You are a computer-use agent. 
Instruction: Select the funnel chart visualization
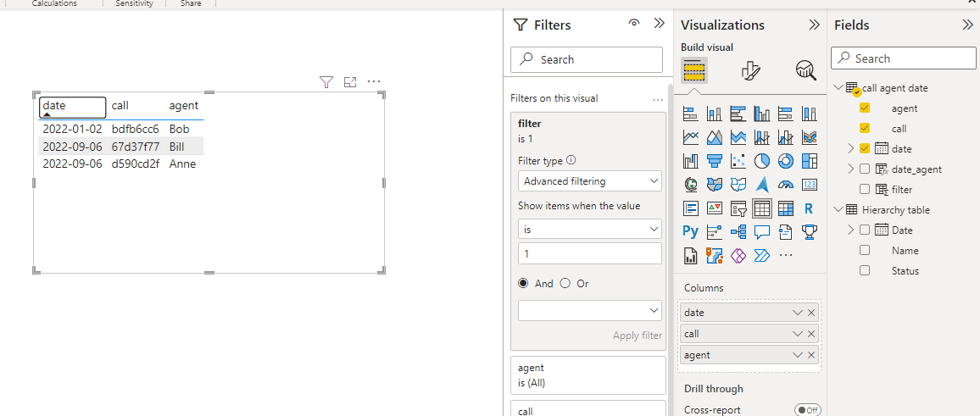click(714, 161)
